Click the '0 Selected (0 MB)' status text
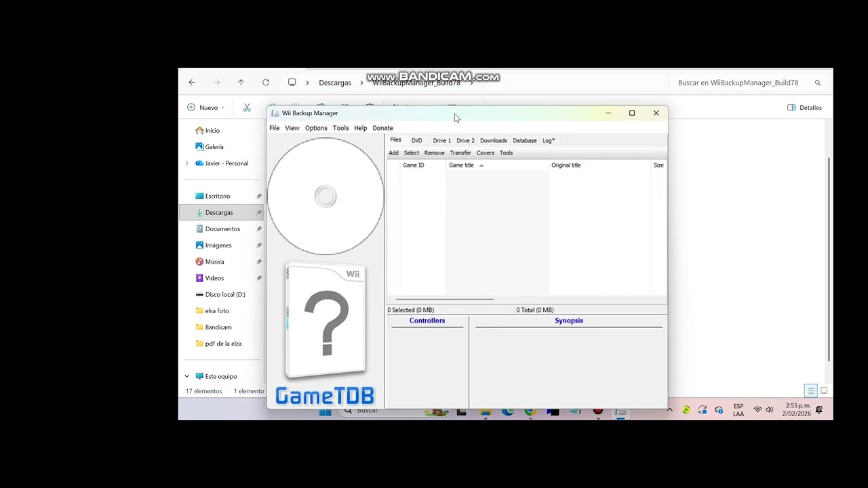Screen dimensions: 868x488 (x=411, y=310)
